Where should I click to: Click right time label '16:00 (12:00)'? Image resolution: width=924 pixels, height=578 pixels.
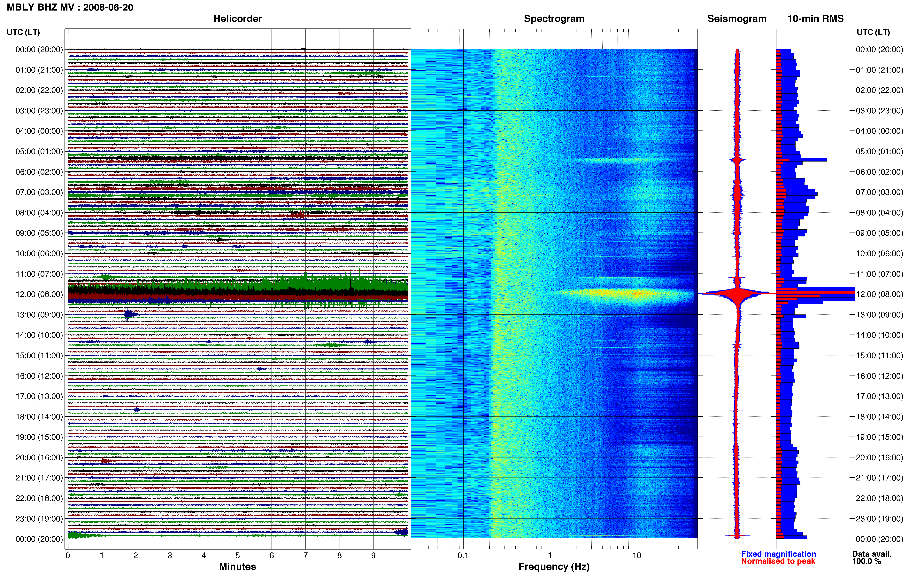pyautogui.click(x=879, y=376)
